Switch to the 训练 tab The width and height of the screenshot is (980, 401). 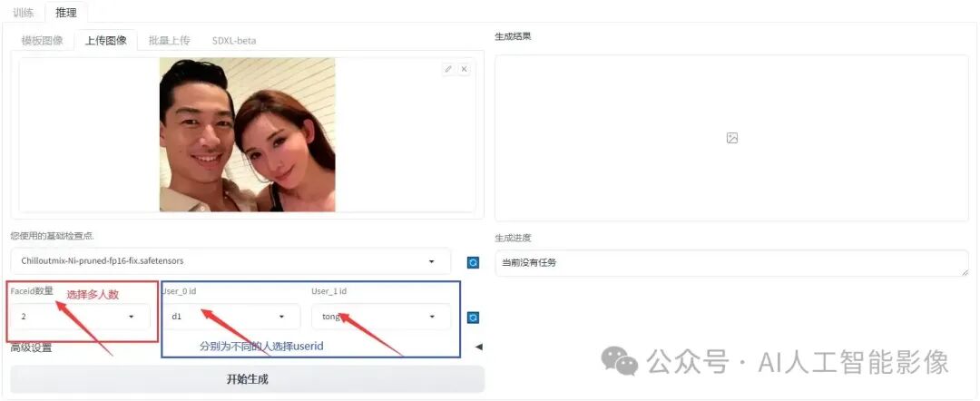[23, 12]
